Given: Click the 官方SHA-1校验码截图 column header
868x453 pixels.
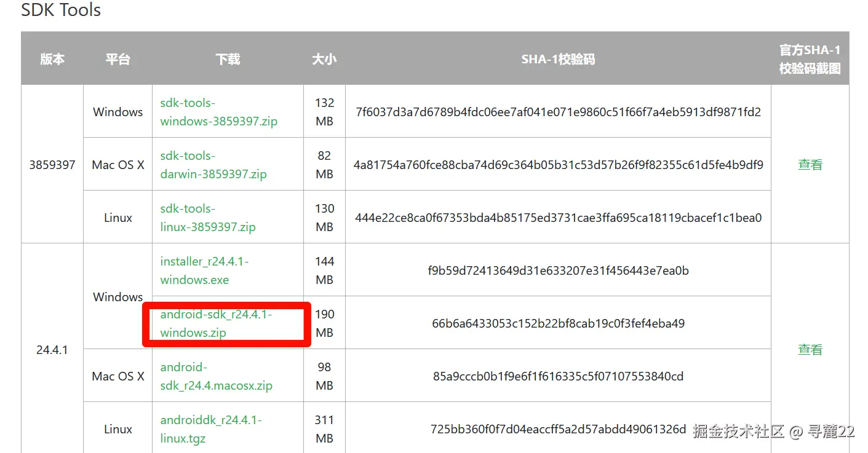Looking at the screenshot, I should tap(810, 59).
